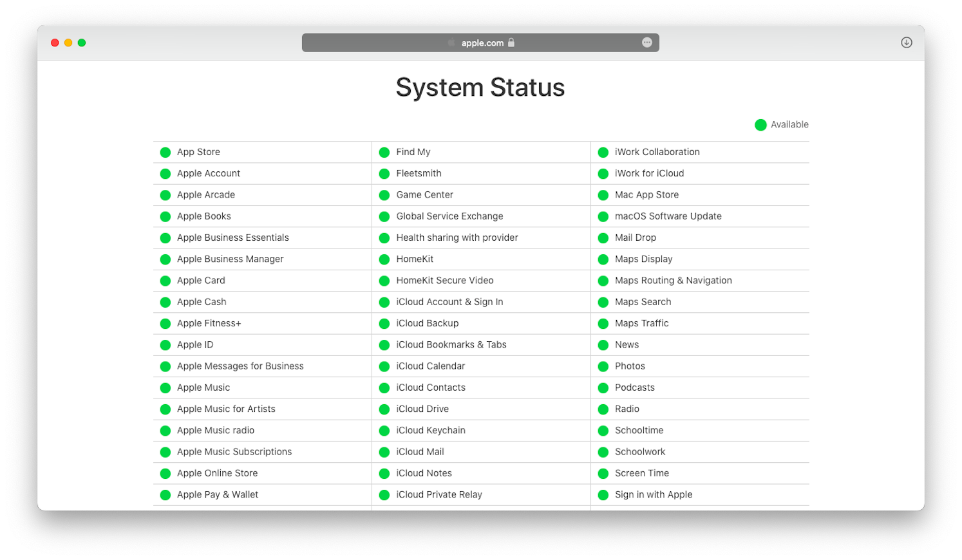Open the Mail Drop entry

click(x=636, y=238)
